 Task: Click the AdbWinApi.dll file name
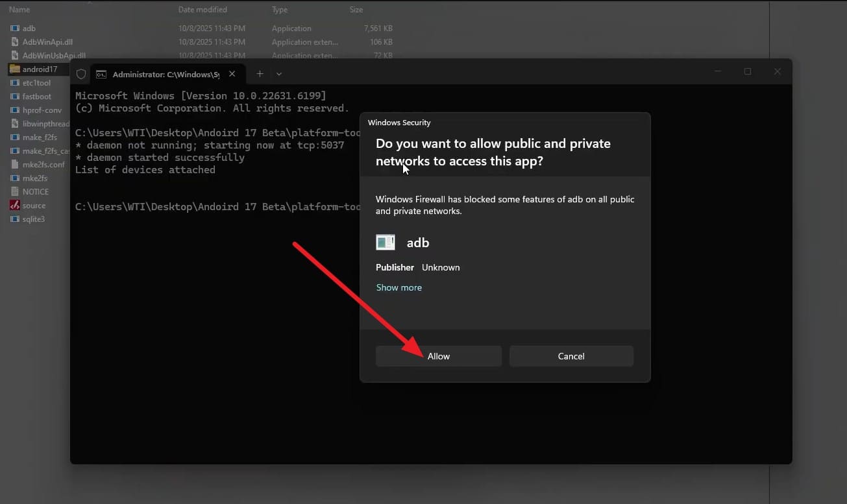pos(47,42)
